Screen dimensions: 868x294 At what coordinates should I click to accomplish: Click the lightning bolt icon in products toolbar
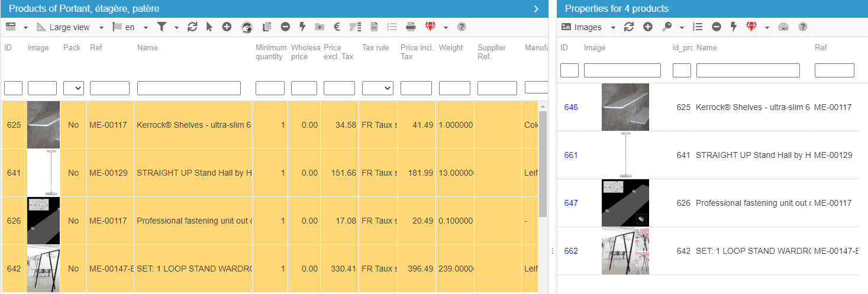coord(302,27)
